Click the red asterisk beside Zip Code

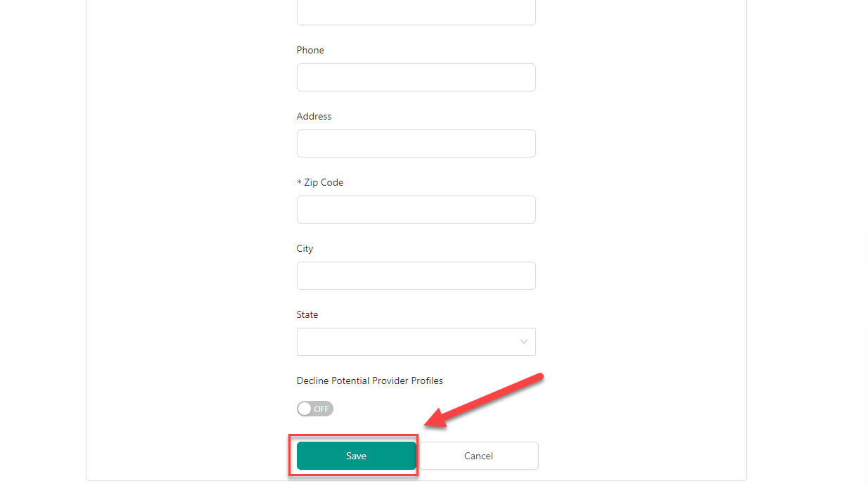(299, 183)
